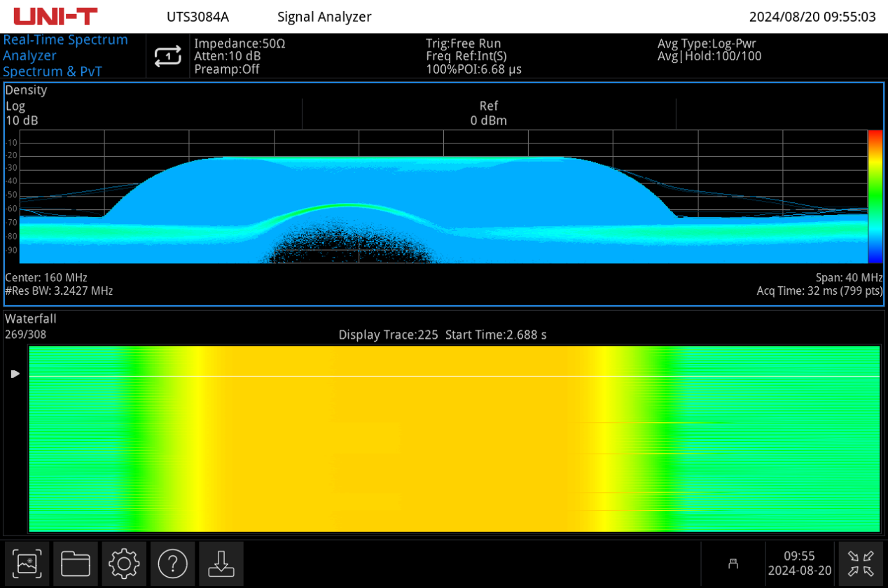Screen dimensions: 888x588
Task: Open the help question mark icon
Action: [172, 563]
